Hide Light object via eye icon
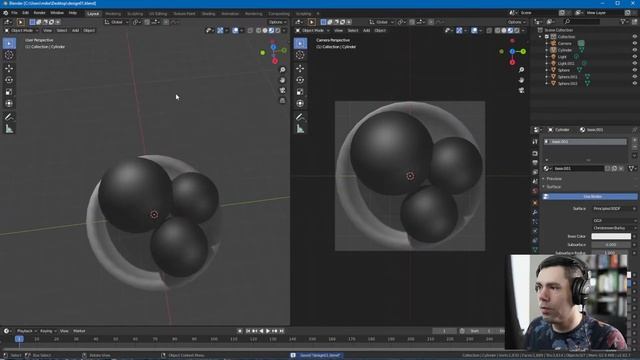 (x=635, y=57)
